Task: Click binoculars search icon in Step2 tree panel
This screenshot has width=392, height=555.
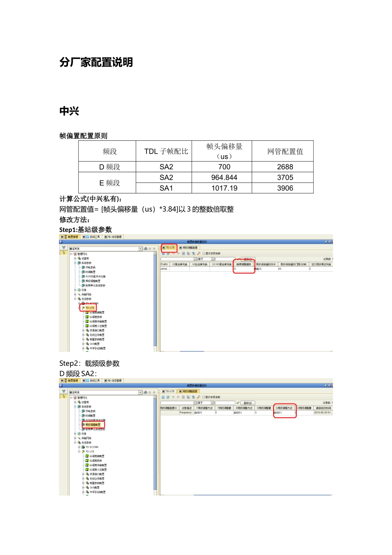Action: coord(146,392)
